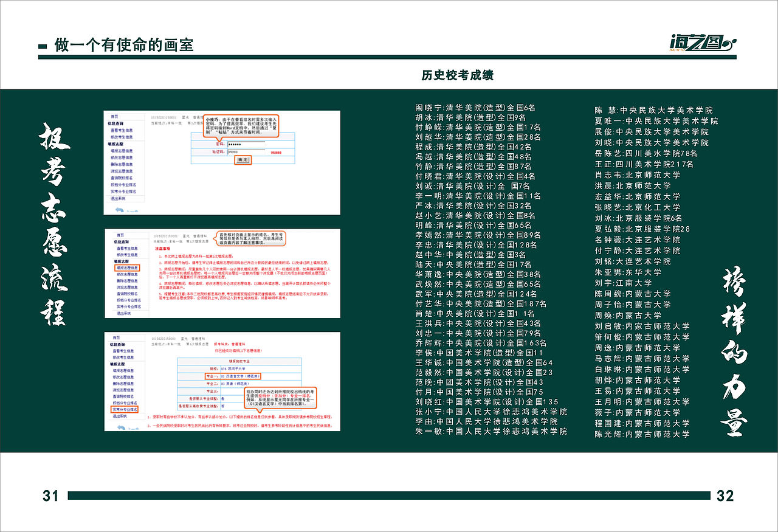
Task: Click the 院校 row reading 石河子大学
Action: pos(240,368)
